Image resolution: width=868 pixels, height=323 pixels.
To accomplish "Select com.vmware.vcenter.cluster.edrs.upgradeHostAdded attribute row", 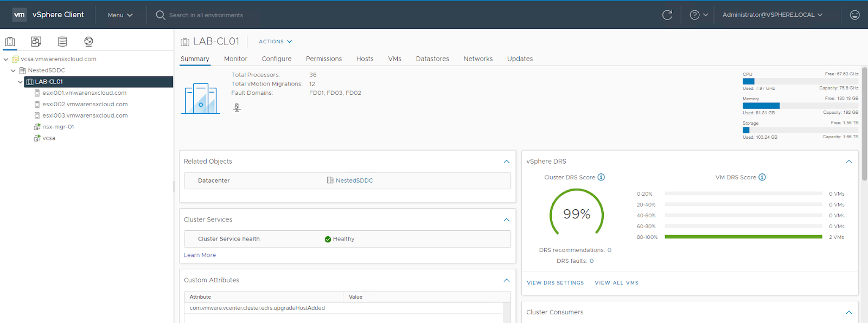I will (x=344, y=308).
